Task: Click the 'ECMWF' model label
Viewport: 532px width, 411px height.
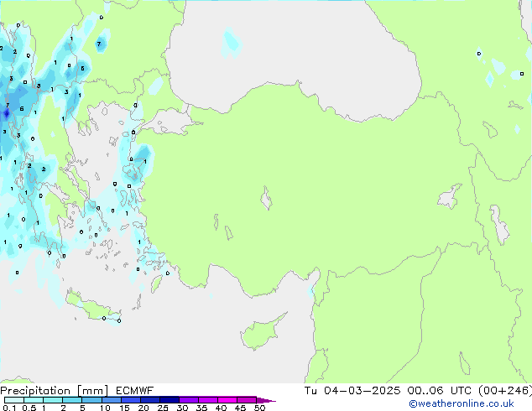Action: [135, 391]
